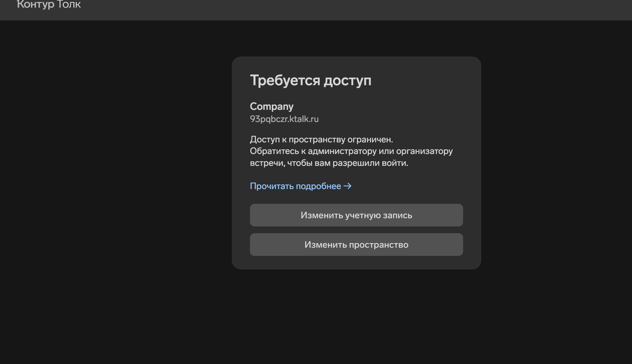Select the '93pqbczr.ktalk.ru' domain text
The height and width of the screenshot is (364, 632).
pyautogui.click(x=284, y=119)
